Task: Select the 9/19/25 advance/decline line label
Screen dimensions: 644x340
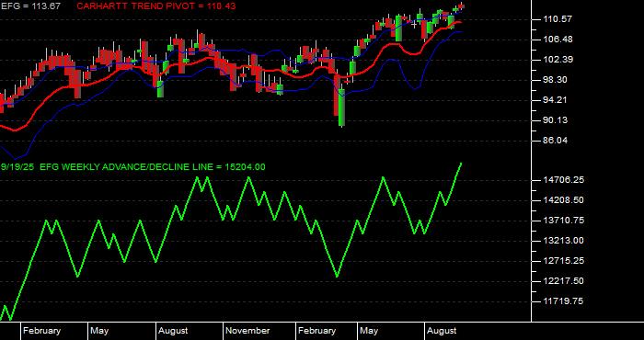Action: pyautogui.click(x=132, y=167)
